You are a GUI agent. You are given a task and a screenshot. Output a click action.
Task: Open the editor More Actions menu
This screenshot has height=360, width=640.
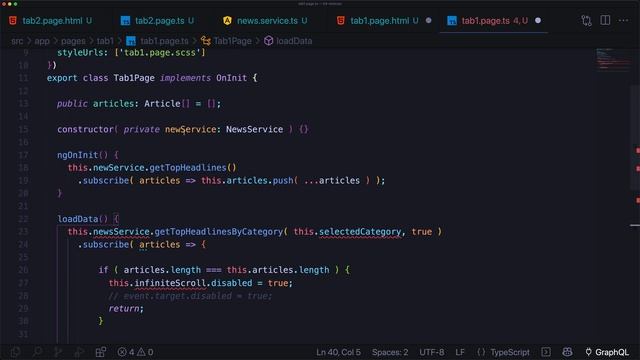tap(623, 20)
